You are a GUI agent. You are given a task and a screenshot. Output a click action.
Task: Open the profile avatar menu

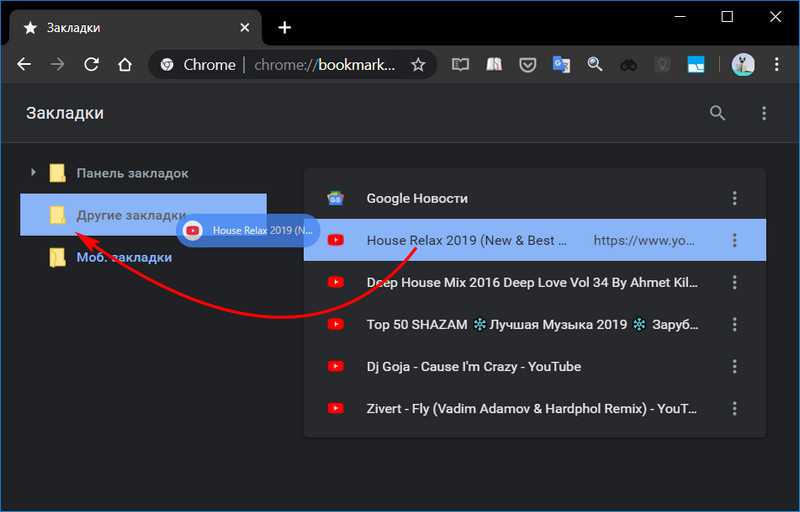point(743,65)
